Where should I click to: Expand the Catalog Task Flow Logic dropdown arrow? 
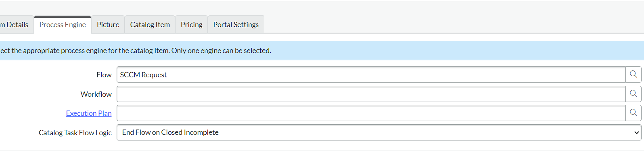click(636, 132)
